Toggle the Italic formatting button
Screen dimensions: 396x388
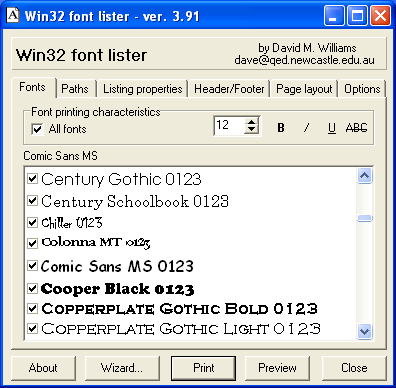pyautogui.click(x=306, y=128)
